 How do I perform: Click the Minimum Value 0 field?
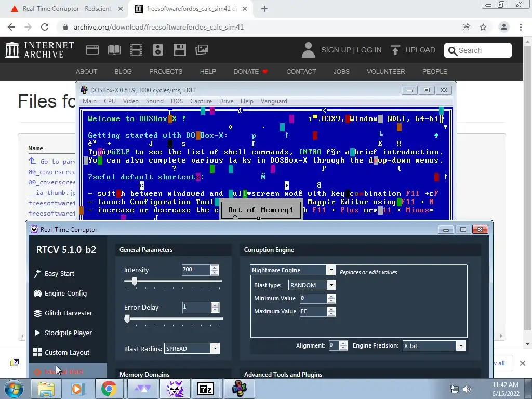coord(313,299)
